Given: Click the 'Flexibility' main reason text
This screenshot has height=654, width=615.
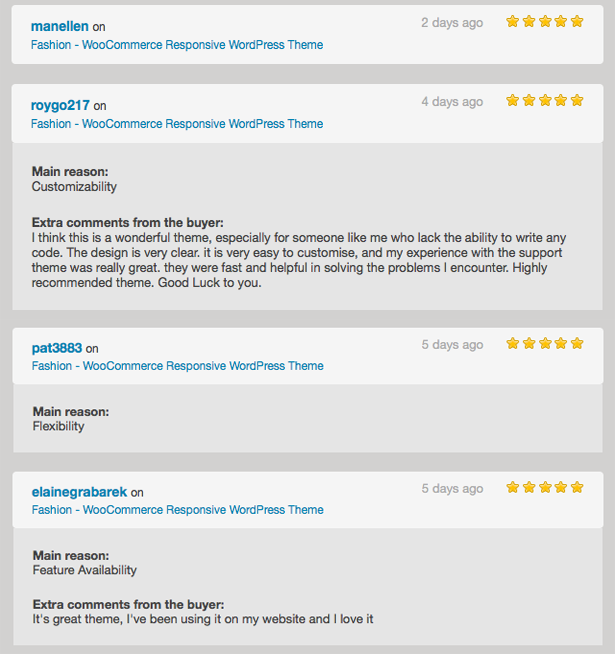Looking at the screenshot, I should click(58, 426).
